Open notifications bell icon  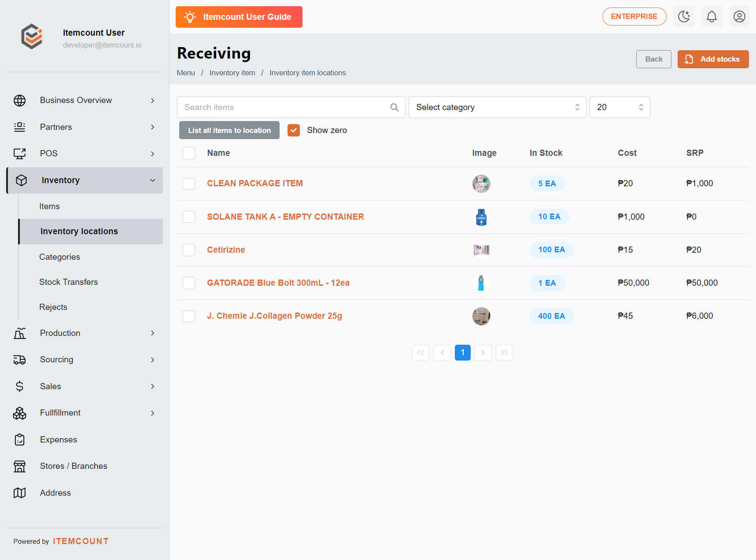pos(712,17)
